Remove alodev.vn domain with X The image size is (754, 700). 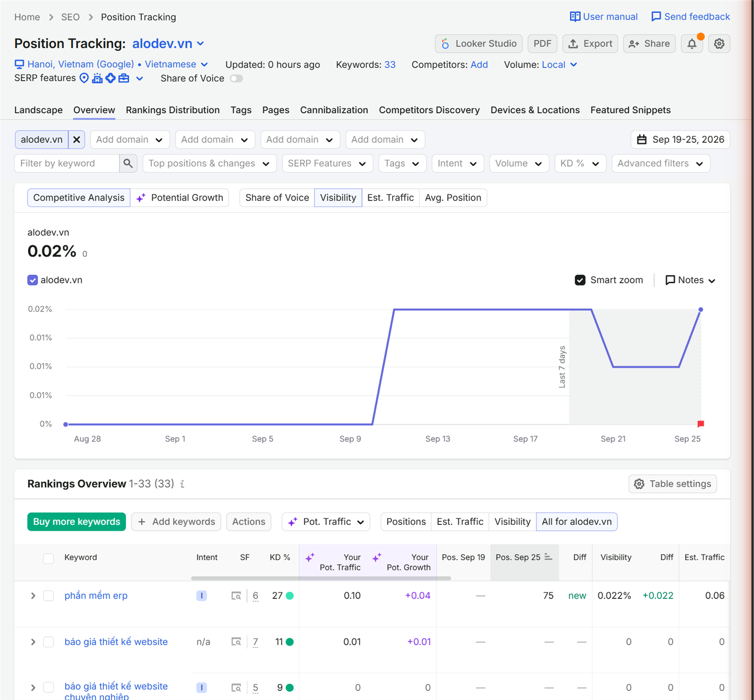pos(76,140)
